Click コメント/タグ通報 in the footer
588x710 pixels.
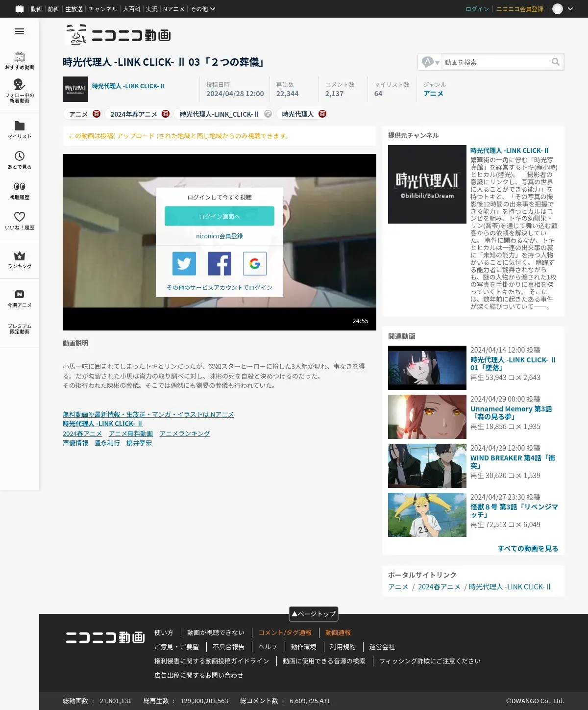[285, 633]
